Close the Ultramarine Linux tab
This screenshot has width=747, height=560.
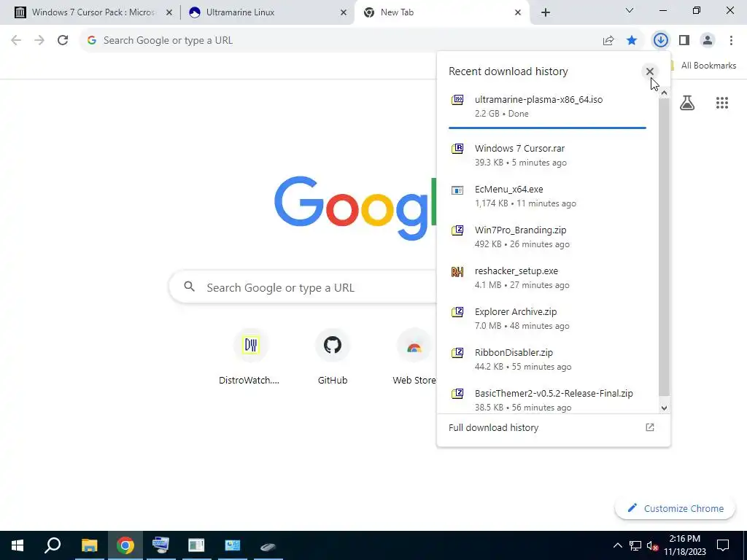tap(344, 13)
